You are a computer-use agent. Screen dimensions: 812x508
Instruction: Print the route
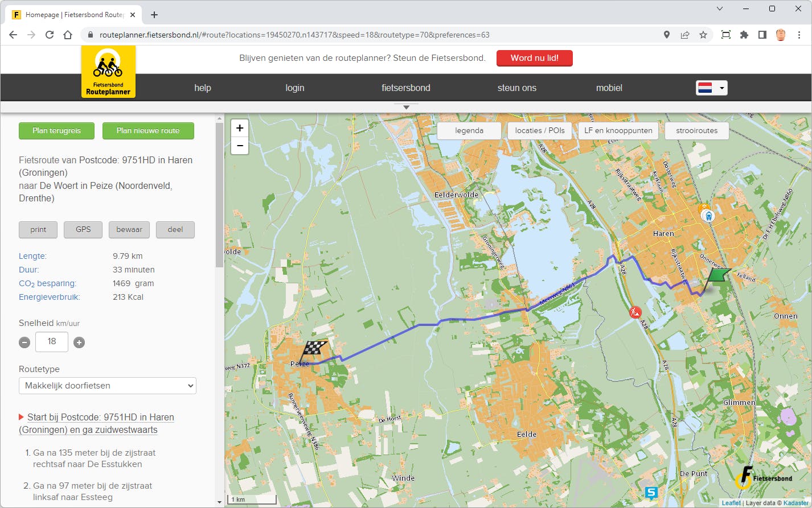point(38,230)
